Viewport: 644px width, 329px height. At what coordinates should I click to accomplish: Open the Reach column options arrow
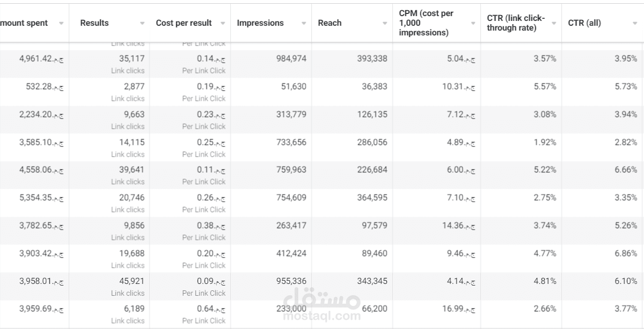[x=384, y=23]
